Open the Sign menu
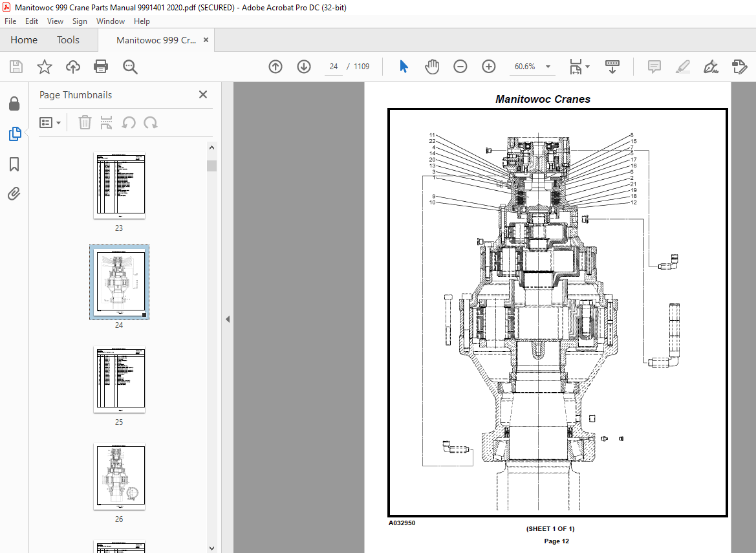The width and height of the screenshot is (756, 553). click(x=80, y=21)
